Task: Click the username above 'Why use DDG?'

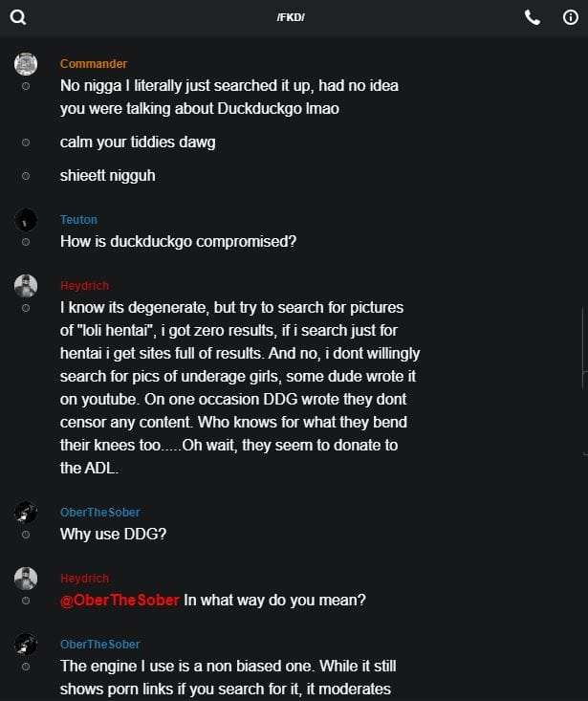Action: click(x=100, y=513)
